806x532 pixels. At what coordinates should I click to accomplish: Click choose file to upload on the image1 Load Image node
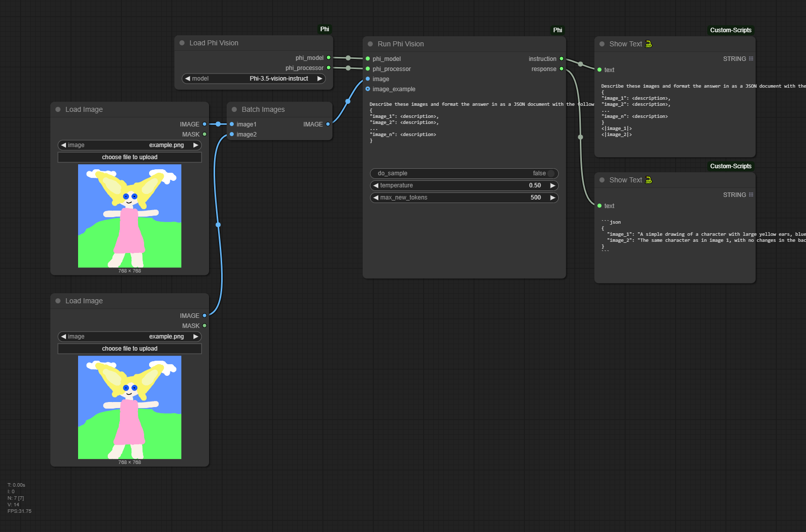(129, 157)
